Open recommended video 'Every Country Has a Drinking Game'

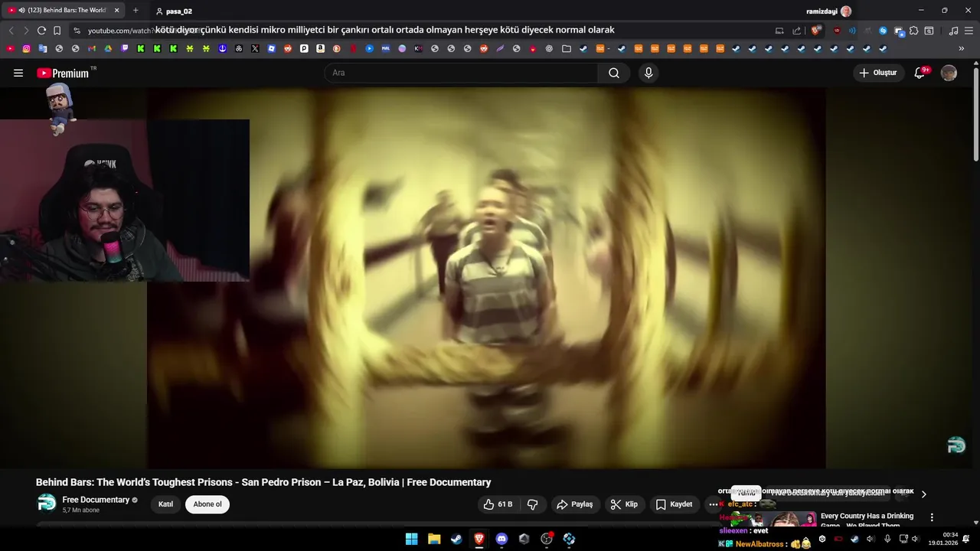point(867,520)
